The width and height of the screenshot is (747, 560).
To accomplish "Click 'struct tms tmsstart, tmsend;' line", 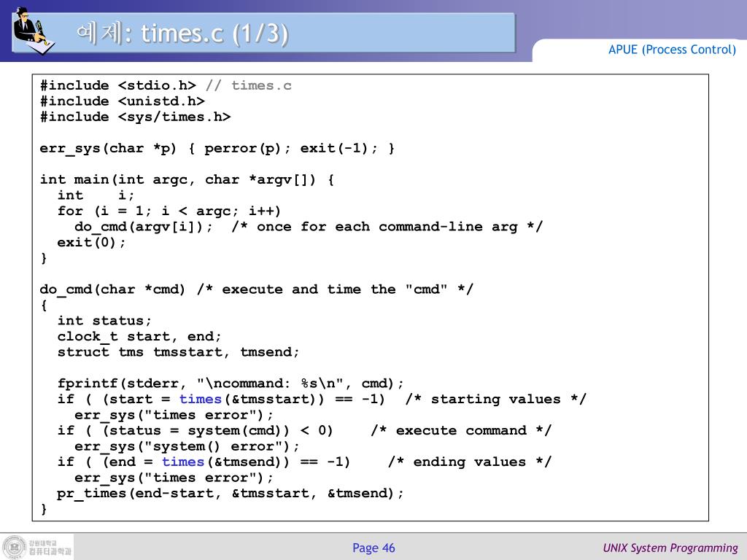I will [178, 352].
